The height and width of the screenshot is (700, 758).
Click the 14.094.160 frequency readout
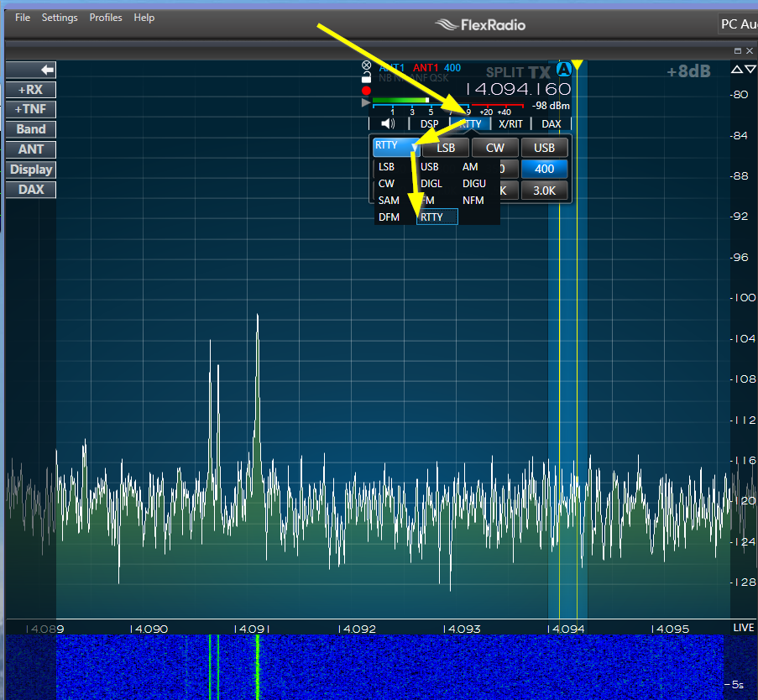pyautogui.click(x=518, y=89)
